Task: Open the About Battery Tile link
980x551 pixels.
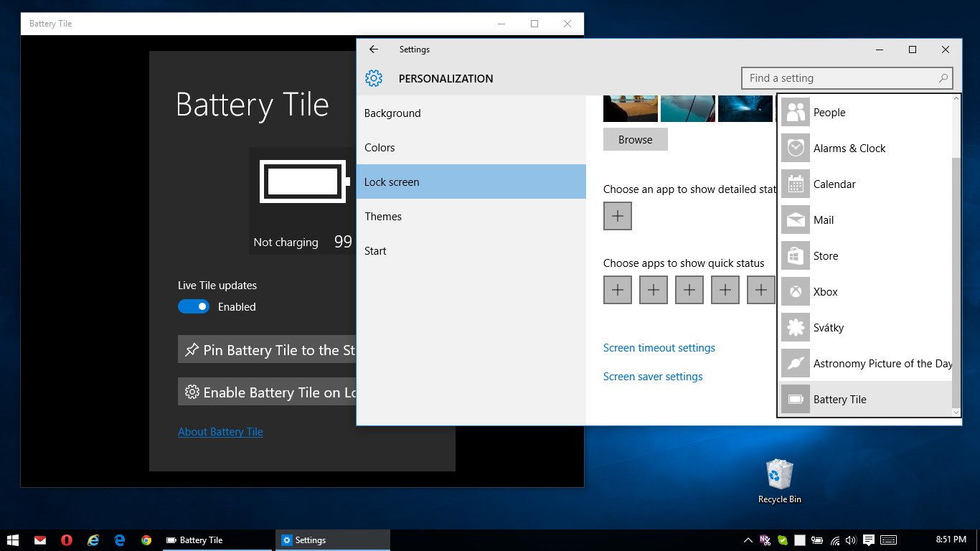Action: click(220, 432)
